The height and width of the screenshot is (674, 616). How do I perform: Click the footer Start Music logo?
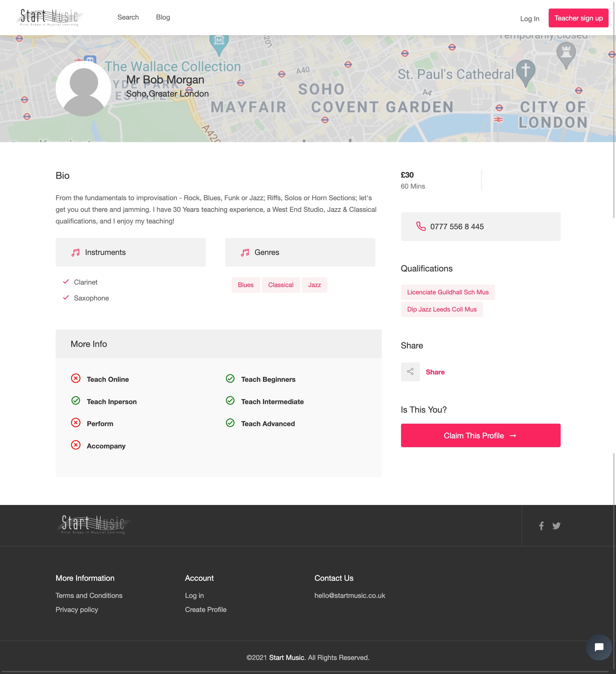tap(94, 525)
